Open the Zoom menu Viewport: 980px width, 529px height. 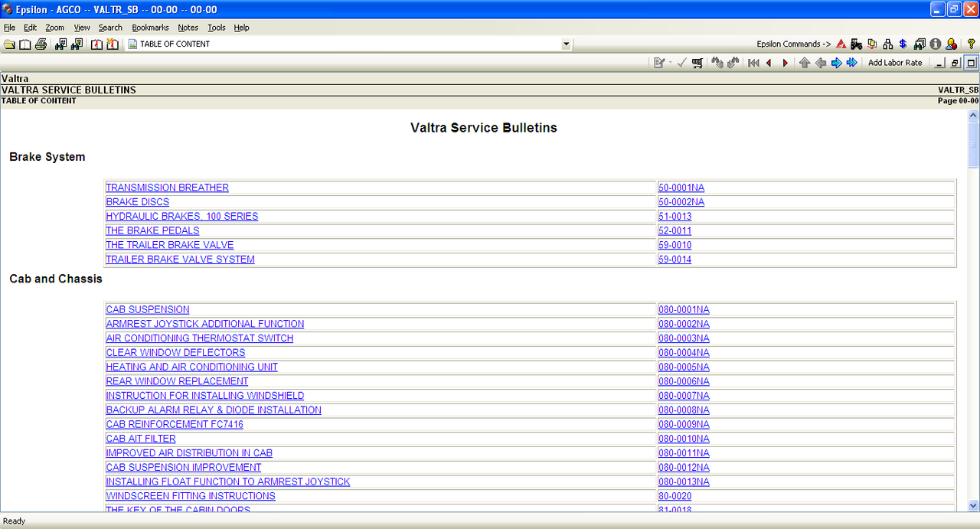pos(55,28)
